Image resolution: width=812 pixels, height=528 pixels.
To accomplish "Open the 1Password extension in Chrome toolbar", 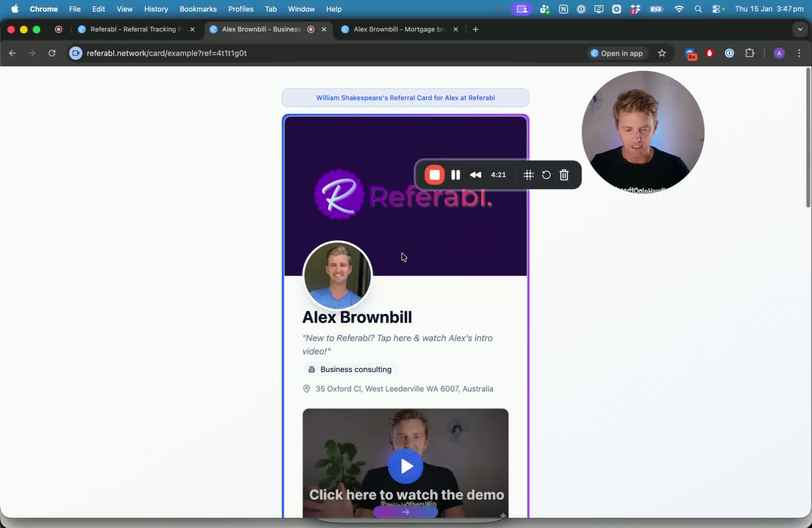I will pyautogui.click(x=729, y=53).
